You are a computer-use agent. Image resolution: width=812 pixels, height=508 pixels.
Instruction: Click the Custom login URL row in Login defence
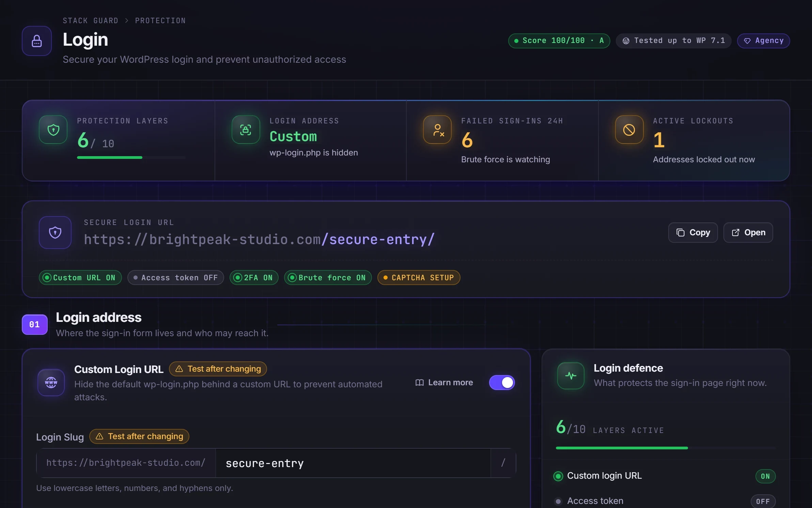click(665, 476)
